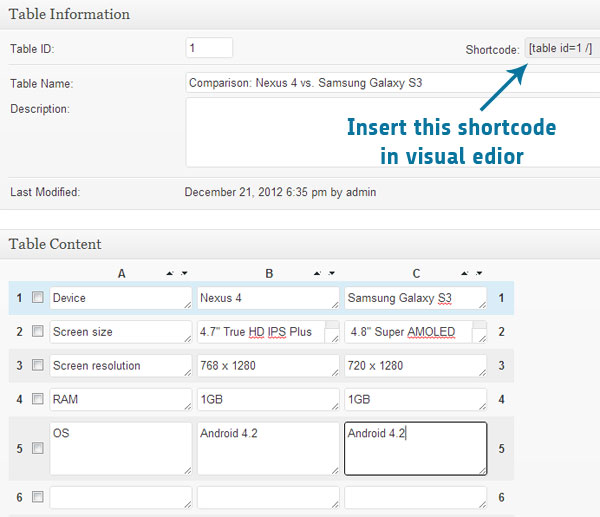Edit the Table Name field
Viewport: 600px width, 517px height.
tap(393, 83)
